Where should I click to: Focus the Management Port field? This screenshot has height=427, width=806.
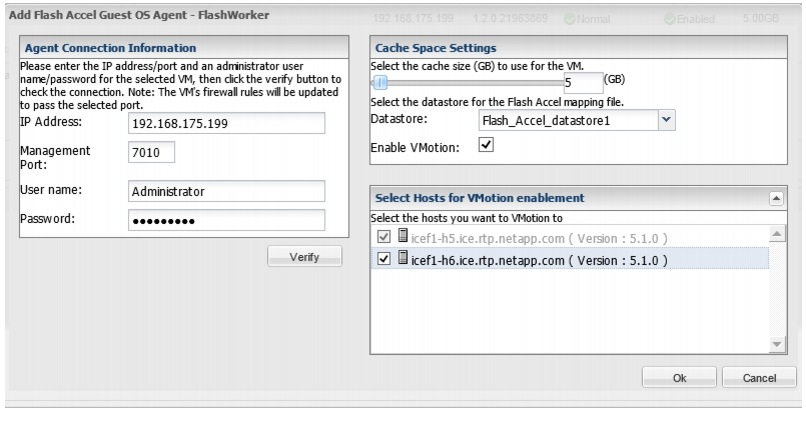(x=152, y=152)
